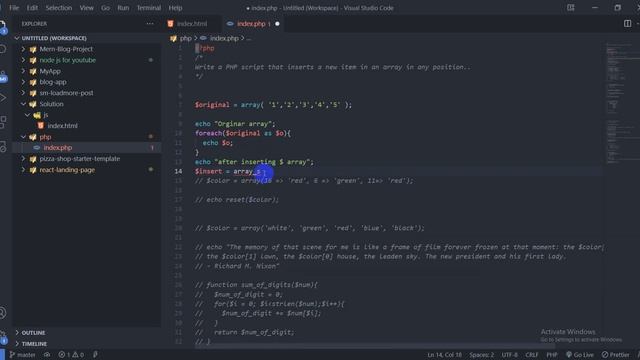Screen dimensions: 640x360
Task: Place cursor on line 14 $insert code
Action: (229, 171)
